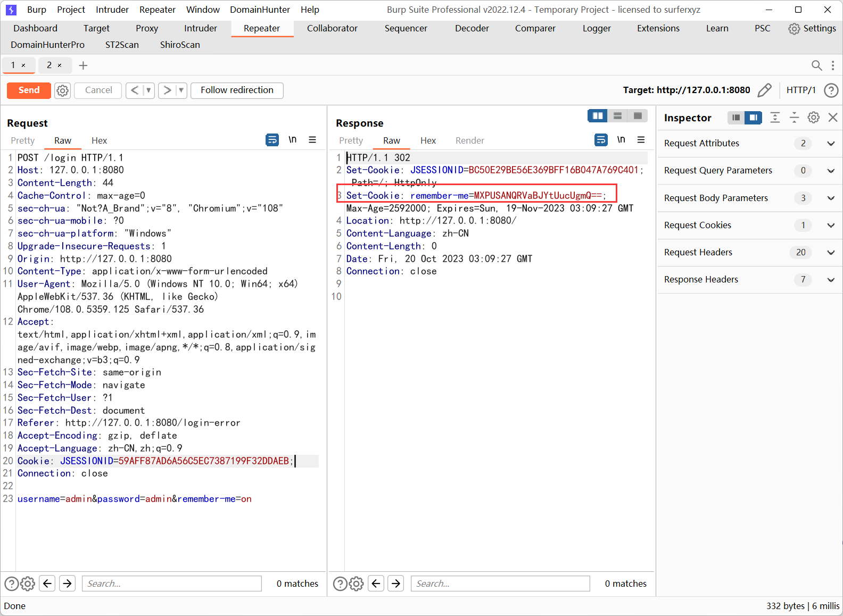Open the back history dropdown arrow
Viewport: 843px width, 616px height.
(148, 90)
